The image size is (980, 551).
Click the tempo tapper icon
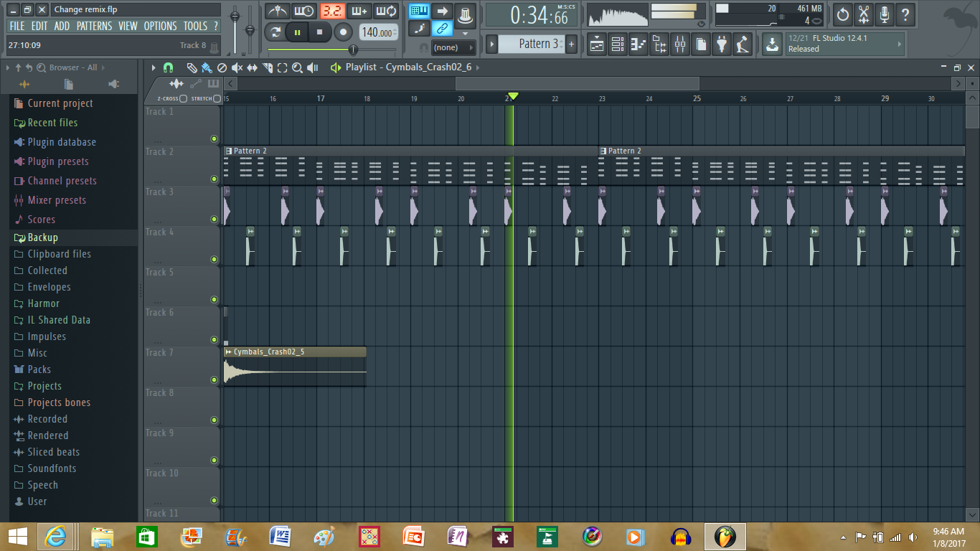[x=743, y=44]
